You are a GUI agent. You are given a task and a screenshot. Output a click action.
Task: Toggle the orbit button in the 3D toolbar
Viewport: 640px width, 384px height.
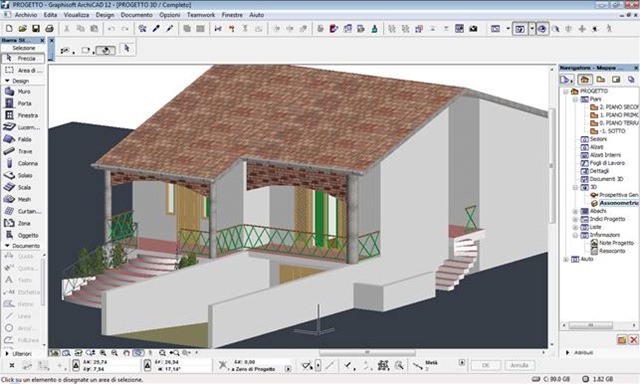[x=542, y=29]
